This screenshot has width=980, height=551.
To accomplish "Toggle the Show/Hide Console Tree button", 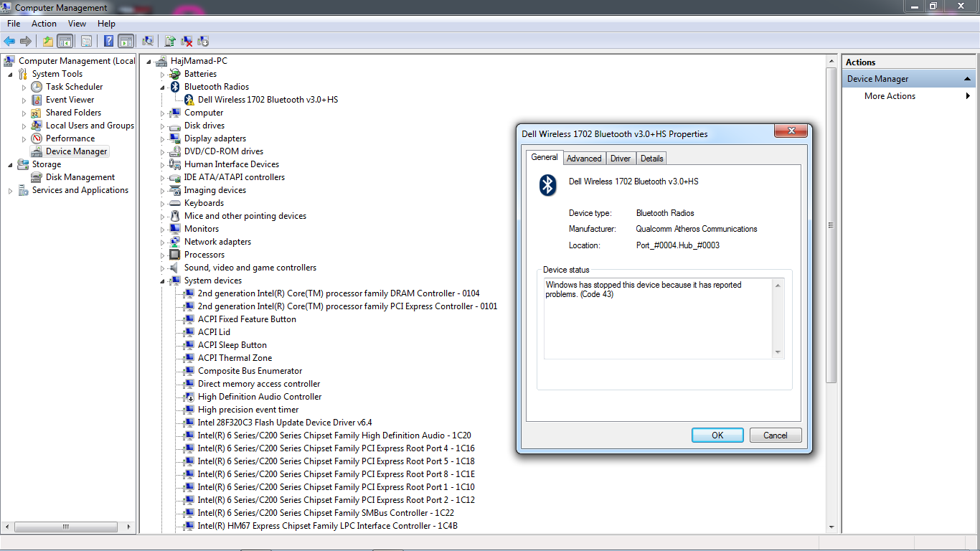I will point(65,42).
